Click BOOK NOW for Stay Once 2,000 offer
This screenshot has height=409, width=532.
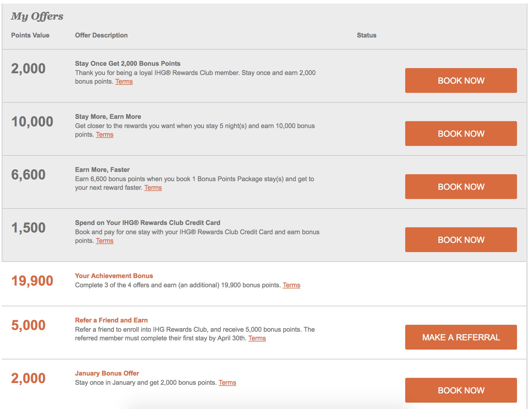pos(461,80)
